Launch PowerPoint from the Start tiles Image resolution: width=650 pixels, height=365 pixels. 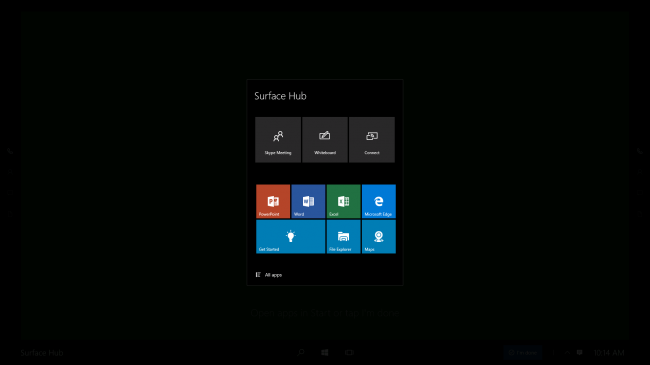point(273,201)
